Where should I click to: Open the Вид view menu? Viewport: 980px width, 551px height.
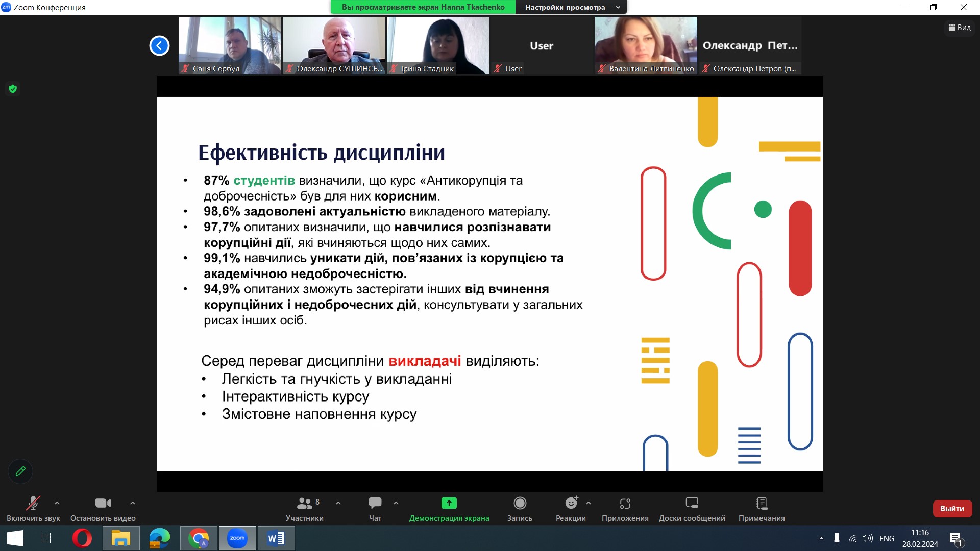click(960, 28)
